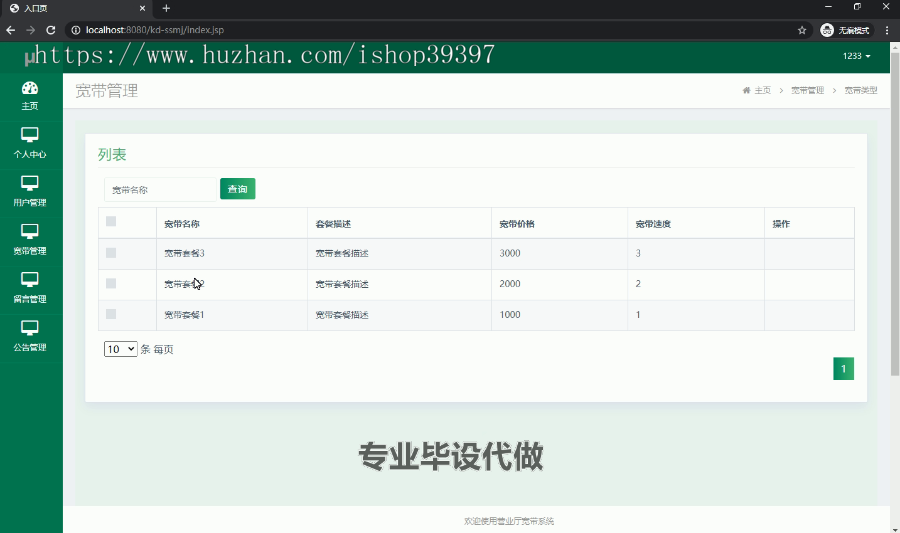Close the 入口页 browser tab
This screenshot has width=900, height=533.
click(x=142, y=8)
